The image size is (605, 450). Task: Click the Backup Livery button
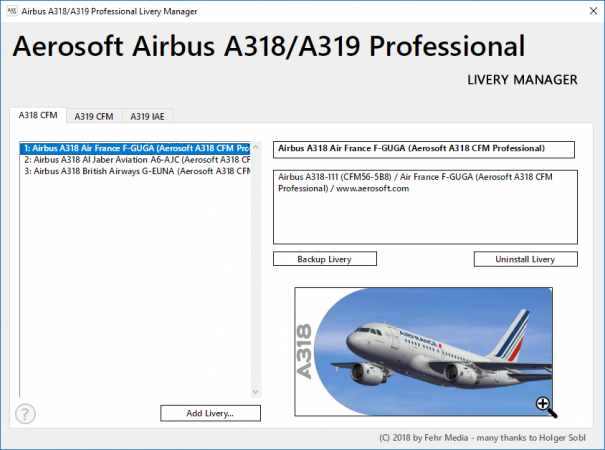(x=324, y=259)
